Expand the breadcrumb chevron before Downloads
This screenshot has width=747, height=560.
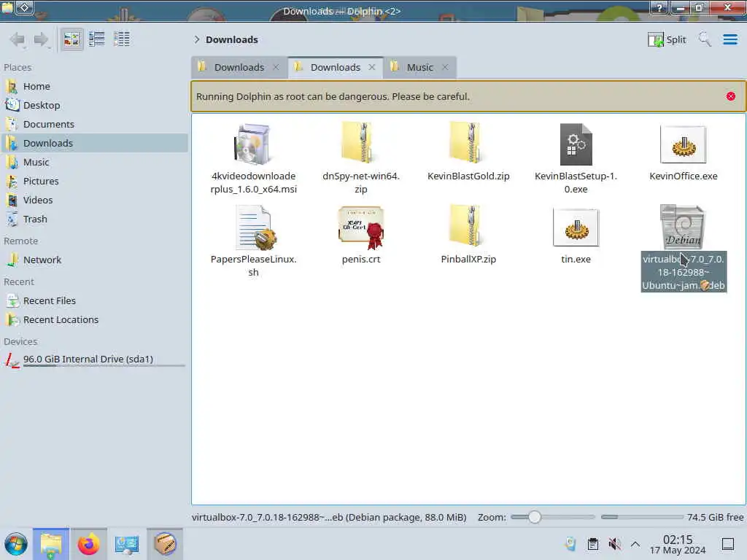(x=196, y=39)
